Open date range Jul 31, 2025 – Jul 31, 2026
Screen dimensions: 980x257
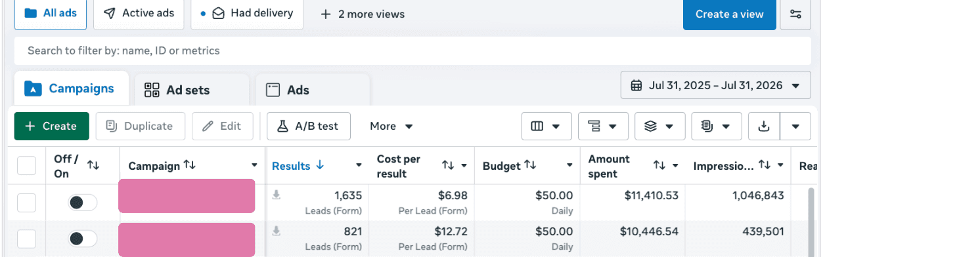(715, 85)
